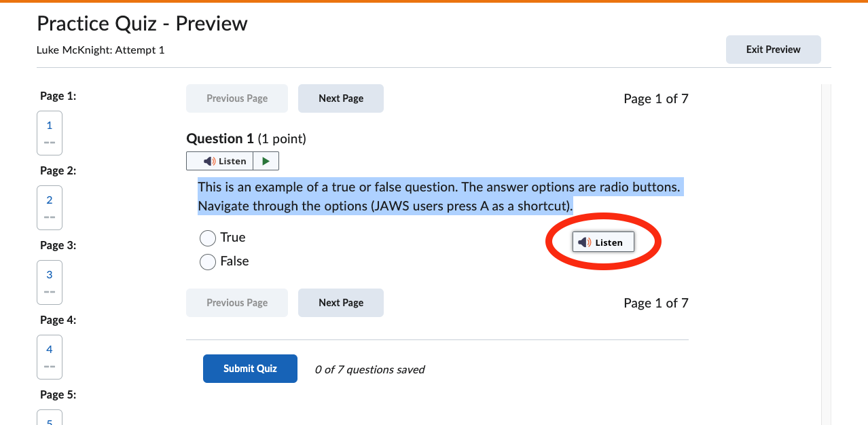Screen dimensions: 868x425
Task: Open question 5 in the sidebar
Action: [x=49, y=421]
